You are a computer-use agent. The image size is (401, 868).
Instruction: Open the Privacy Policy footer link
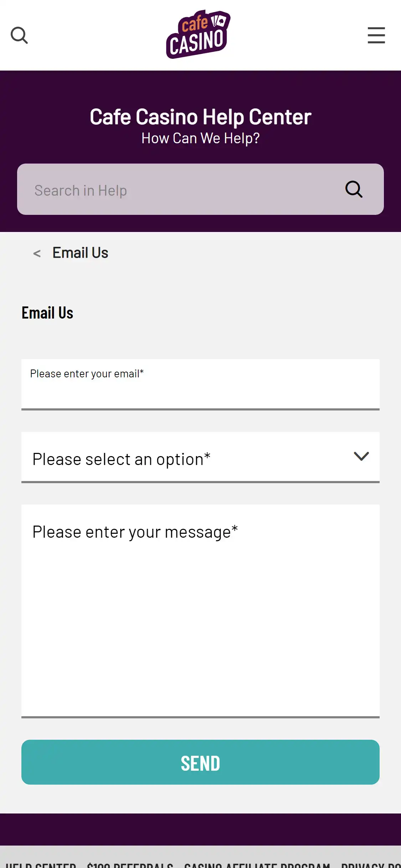tap(371, 864)
